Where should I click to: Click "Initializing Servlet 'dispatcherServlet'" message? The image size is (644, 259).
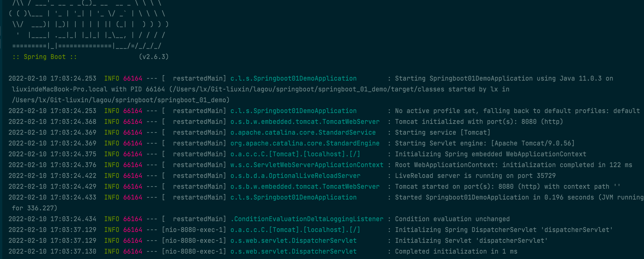click(471, 241)
